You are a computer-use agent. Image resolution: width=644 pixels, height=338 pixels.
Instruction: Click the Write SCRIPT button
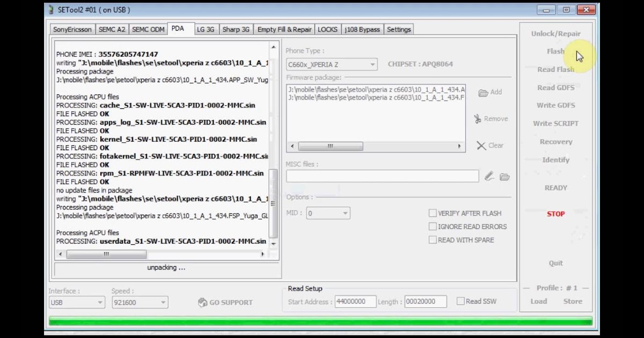(x=556, y=123)
